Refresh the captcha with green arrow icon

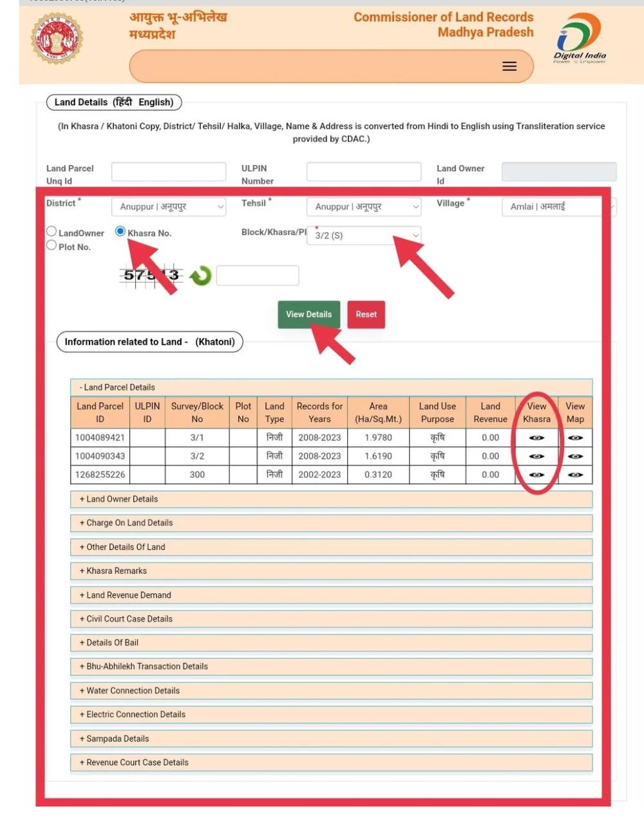pos(201,276)
